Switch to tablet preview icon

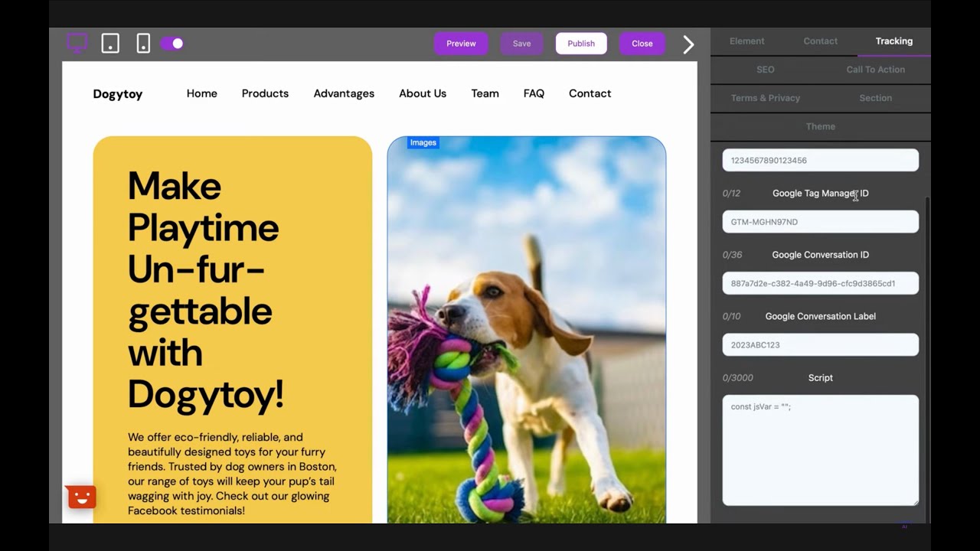coord(110,43)
